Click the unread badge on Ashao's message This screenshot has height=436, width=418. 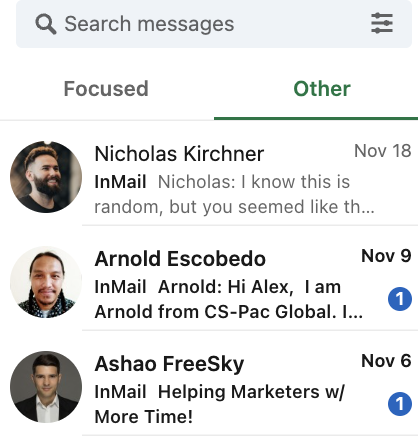click(400, 404)
